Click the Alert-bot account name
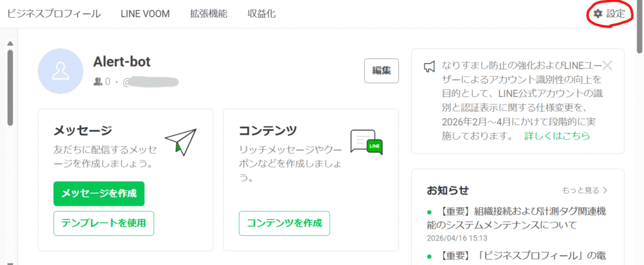 click(122, 62)
